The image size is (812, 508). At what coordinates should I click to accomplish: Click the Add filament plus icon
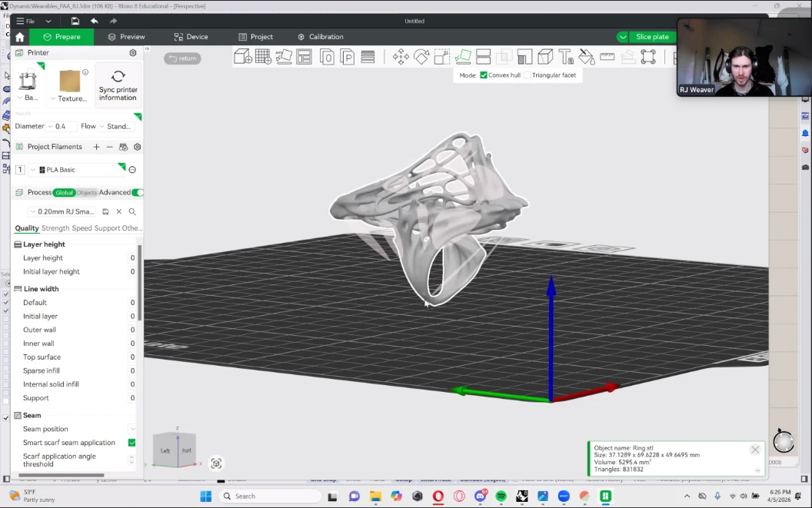(96, 147)
